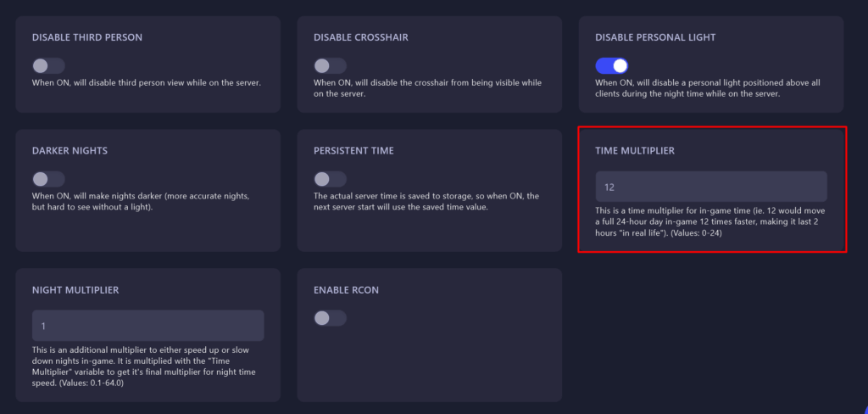Enable the Disable Crosshair switch
868x414 pixels.
pyautogui.click(x=330, y=66)
